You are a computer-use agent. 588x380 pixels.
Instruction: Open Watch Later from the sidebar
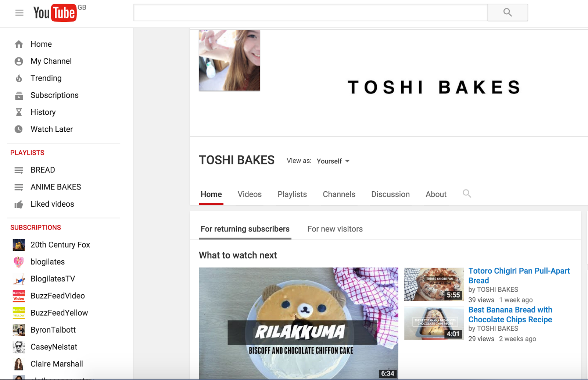[x=51, y=129]
